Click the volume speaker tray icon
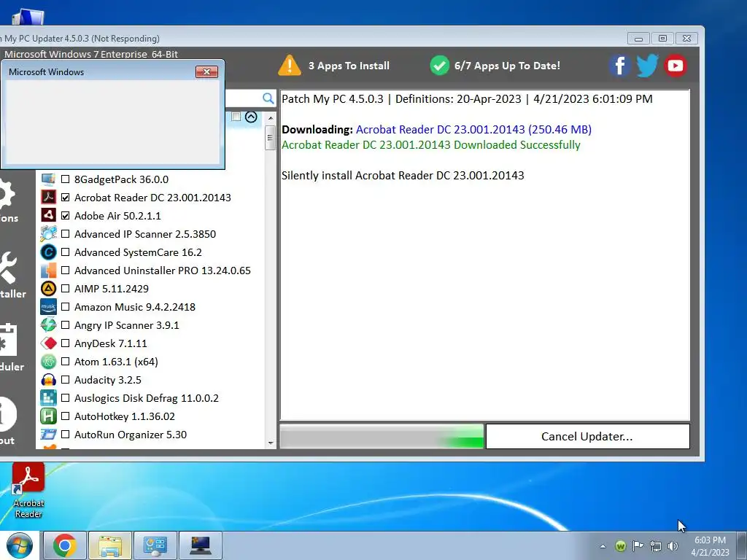This screenshot has height=560, width=747. tap(673, 546)
